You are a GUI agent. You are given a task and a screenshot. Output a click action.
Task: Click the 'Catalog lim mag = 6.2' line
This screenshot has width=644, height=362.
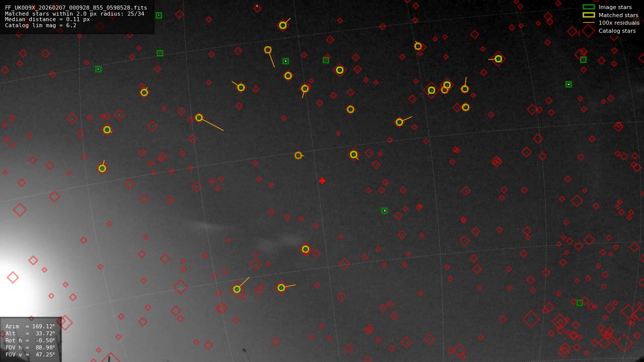(41, 25)
